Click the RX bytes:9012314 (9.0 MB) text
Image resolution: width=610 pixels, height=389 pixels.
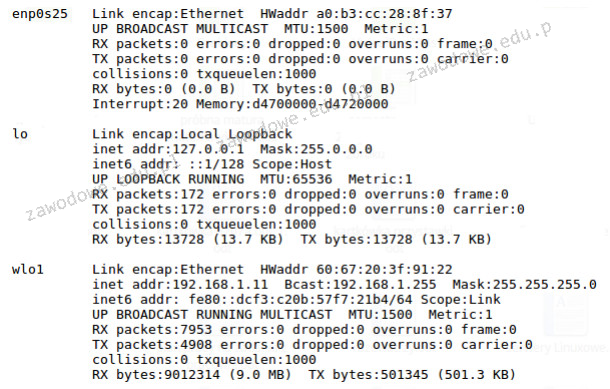click(192, 375)
